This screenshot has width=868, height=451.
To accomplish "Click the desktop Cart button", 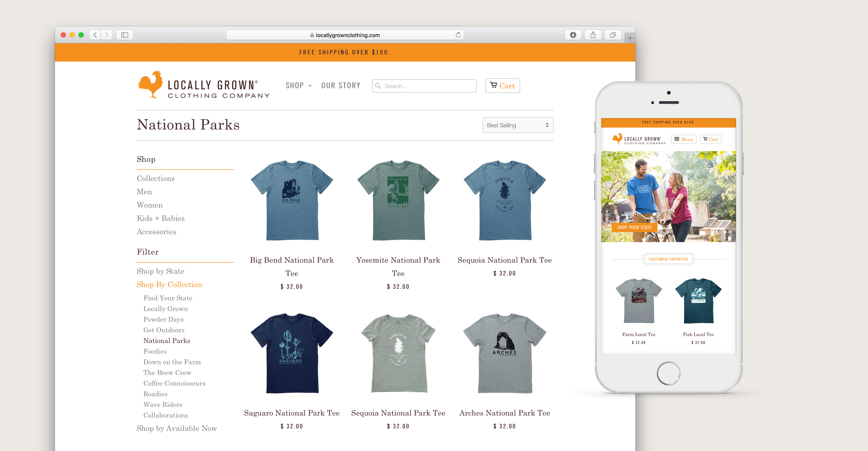I will pyautogui.click(x=502, y=86).
